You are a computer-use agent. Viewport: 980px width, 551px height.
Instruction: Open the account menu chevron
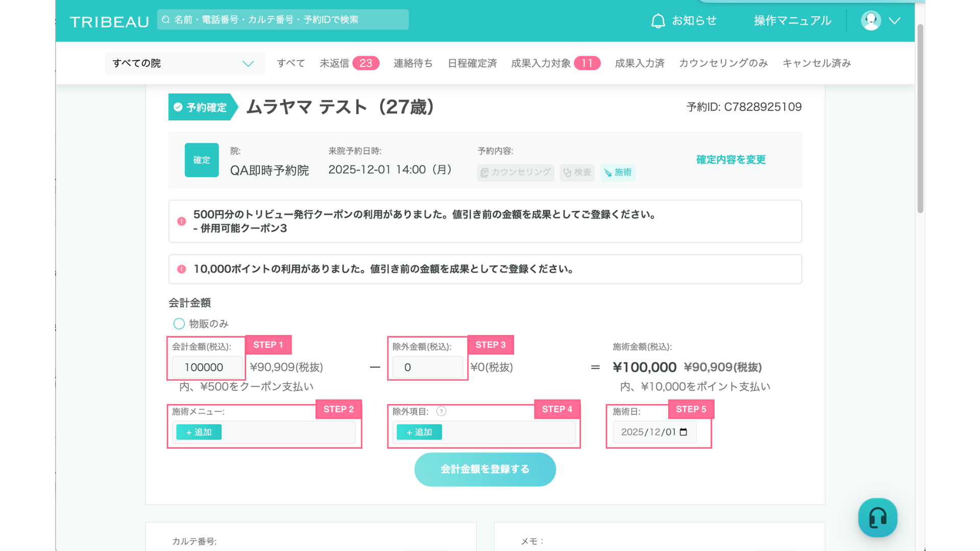(x=894, y=21)
